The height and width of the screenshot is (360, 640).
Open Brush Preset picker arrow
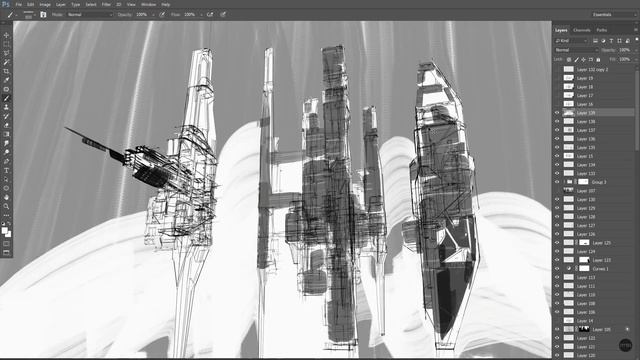coord(34,15)
